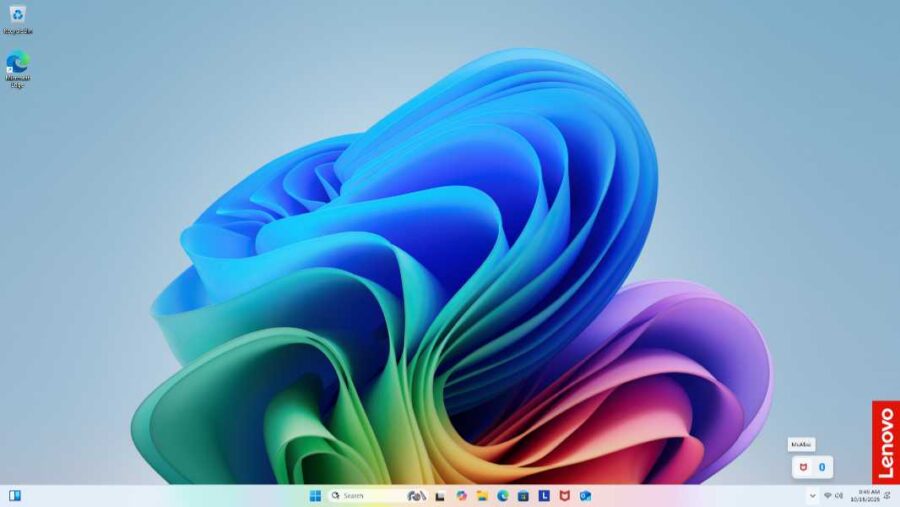Click the taskbar Search box
Image resolution: width=900 pixels, height=507 pixels.
(x=379, y=496)
